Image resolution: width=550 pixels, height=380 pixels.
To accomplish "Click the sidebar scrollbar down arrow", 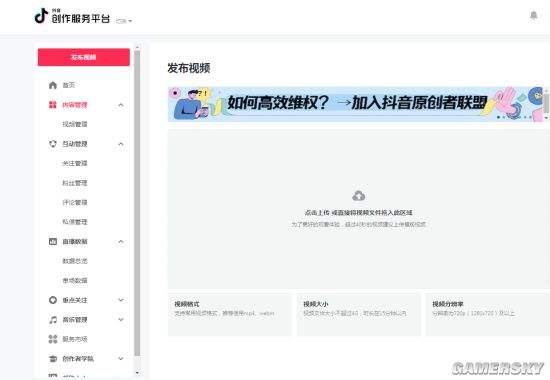I will [137, 373].
